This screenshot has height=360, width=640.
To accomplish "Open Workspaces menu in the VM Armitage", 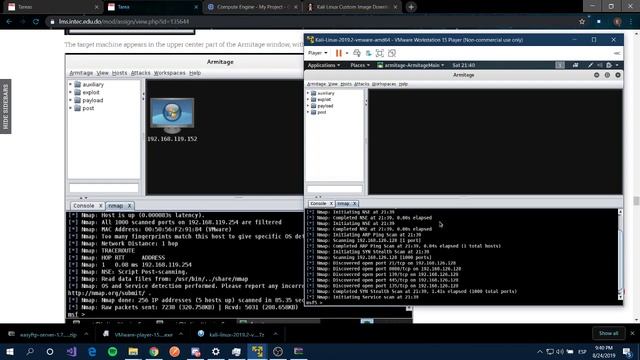I will (x=384, y=84).
